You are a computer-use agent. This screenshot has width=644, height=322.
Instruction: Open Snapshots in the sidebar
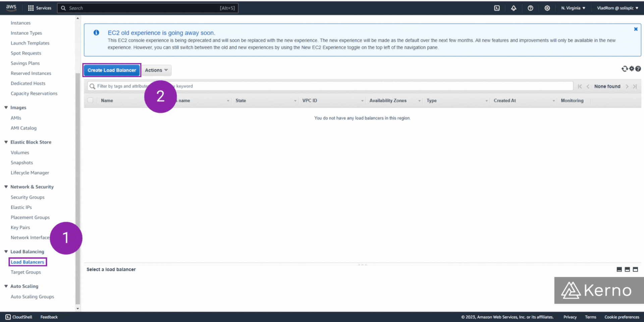click(22, 162)
